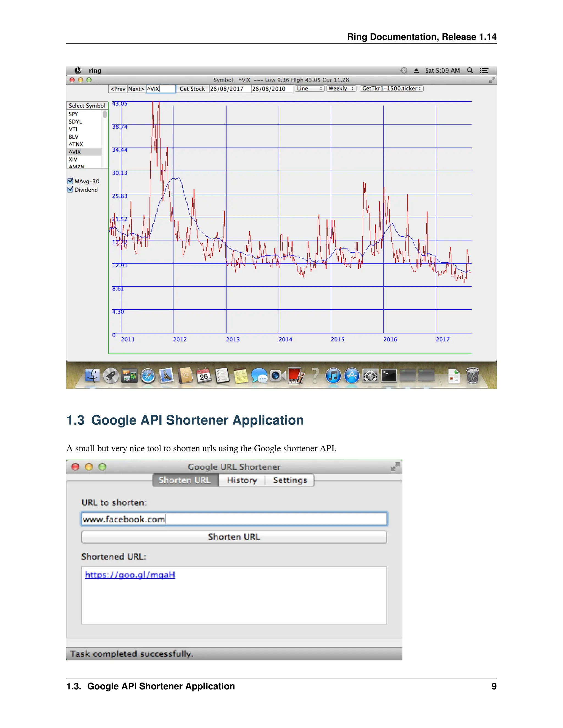Click the wide Shorten URL button
The image size is (563, 728).
click(234, 537)
